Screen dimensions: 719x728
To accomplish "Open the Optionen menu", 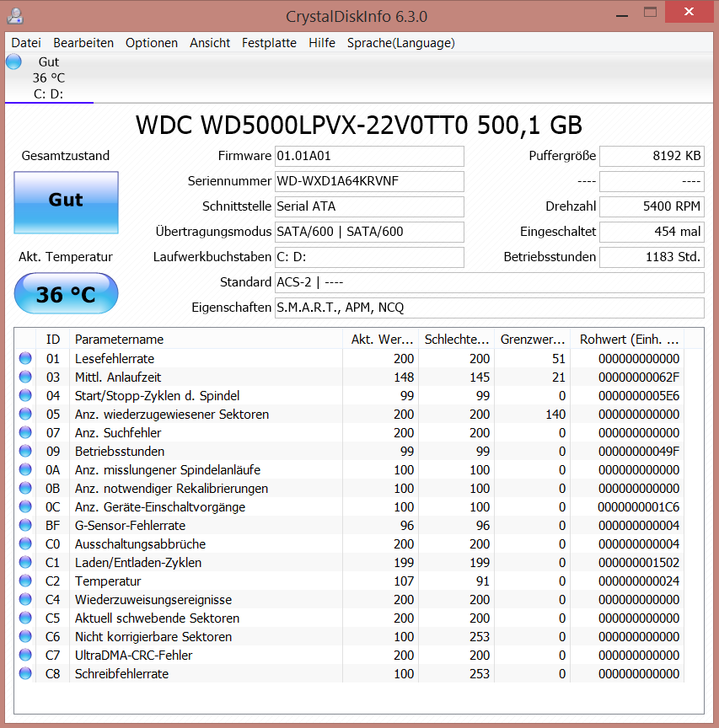I will pos(152,43).
